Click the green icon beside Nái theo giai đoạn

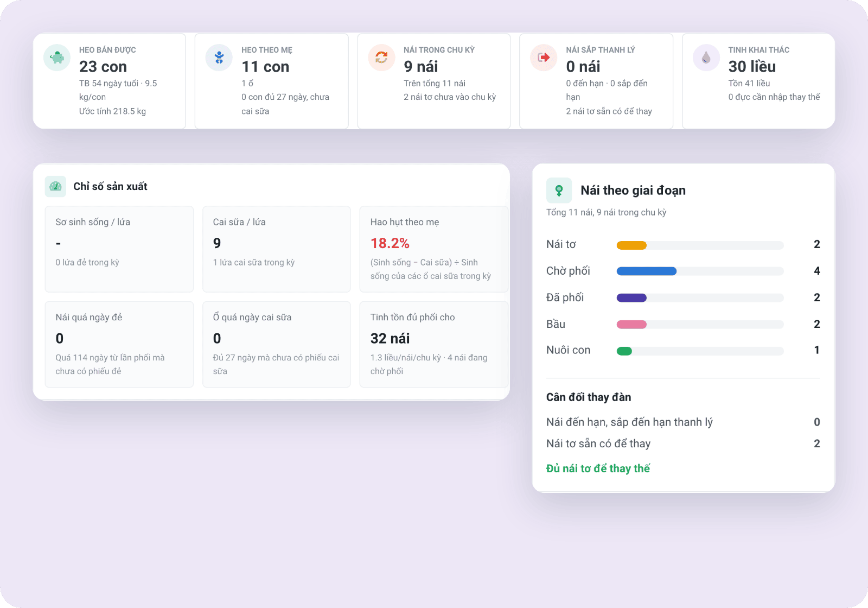559,191
